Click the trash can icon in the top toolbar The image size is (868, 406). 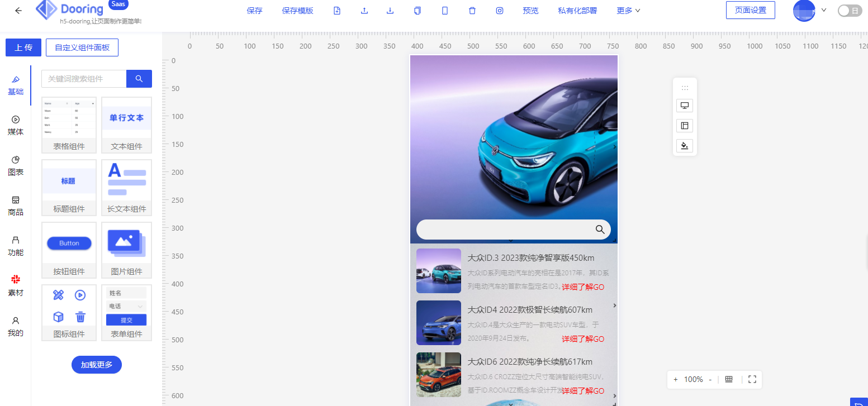tap(472, 11)
